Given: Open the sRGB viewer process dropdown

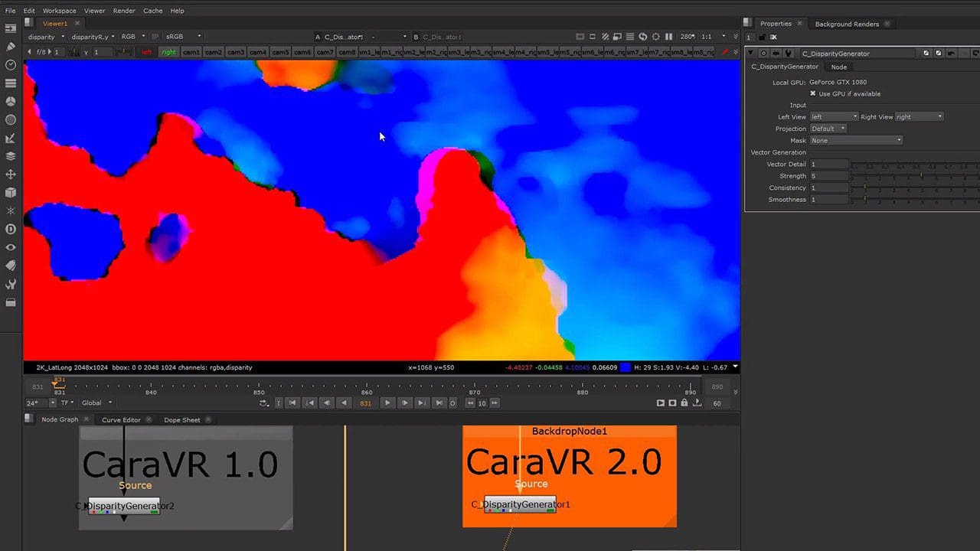Looking at the screenshot, I should (184, 37).
